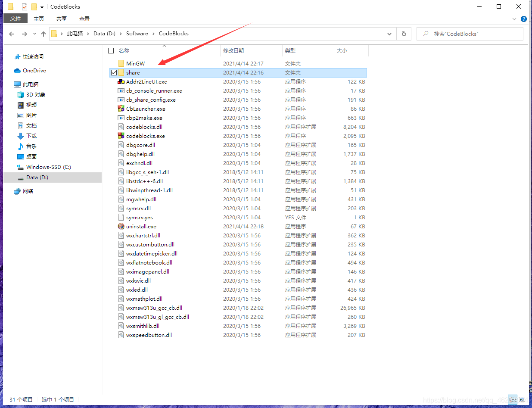The height and width of the screenshot is (408, 532).
Task: Click the Up one level arrow
Action: click(x=43, y=34)
